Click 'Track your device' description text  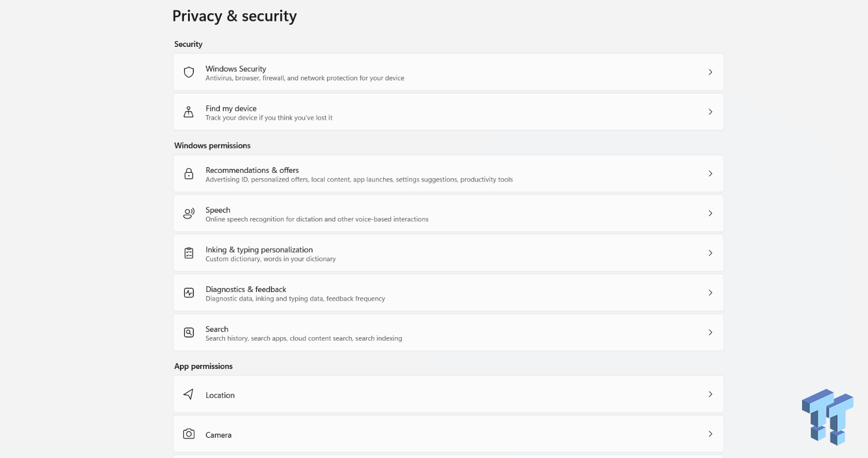point(269,118)
